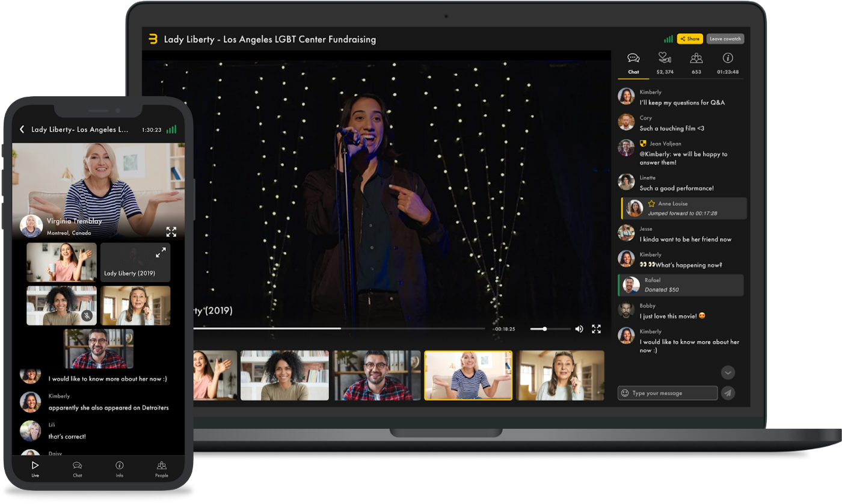Click Jean Valjean's avatar in chat
This screenshot has height=504, width=842.
click(626, 148)
